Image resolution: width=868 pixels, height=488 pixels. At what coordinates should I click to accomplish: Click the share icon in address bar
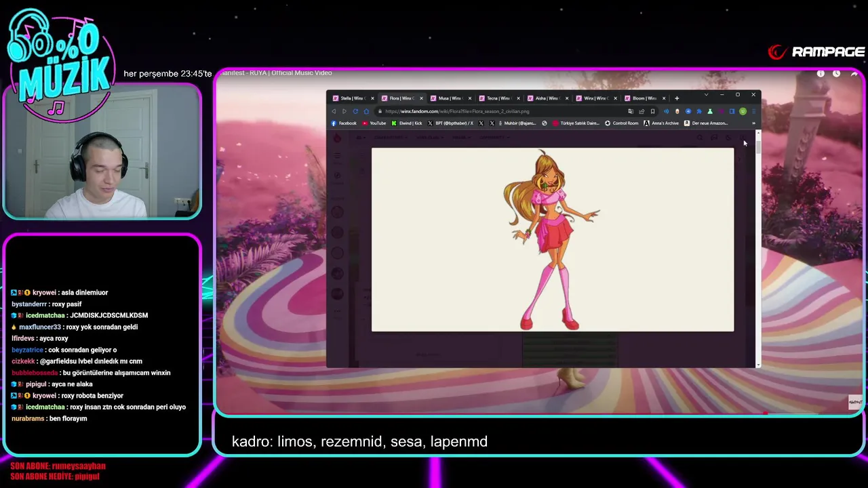pos(642,111)
